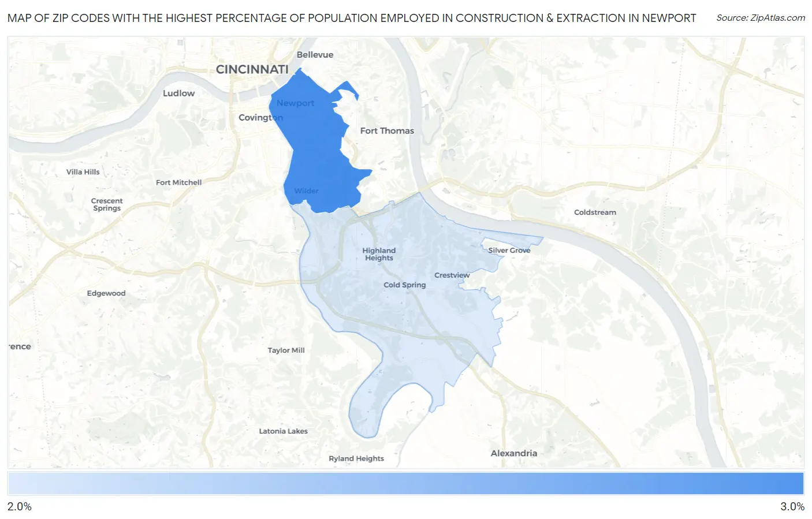
Task: Click the map title heading text
Action: tap(352, 18)
